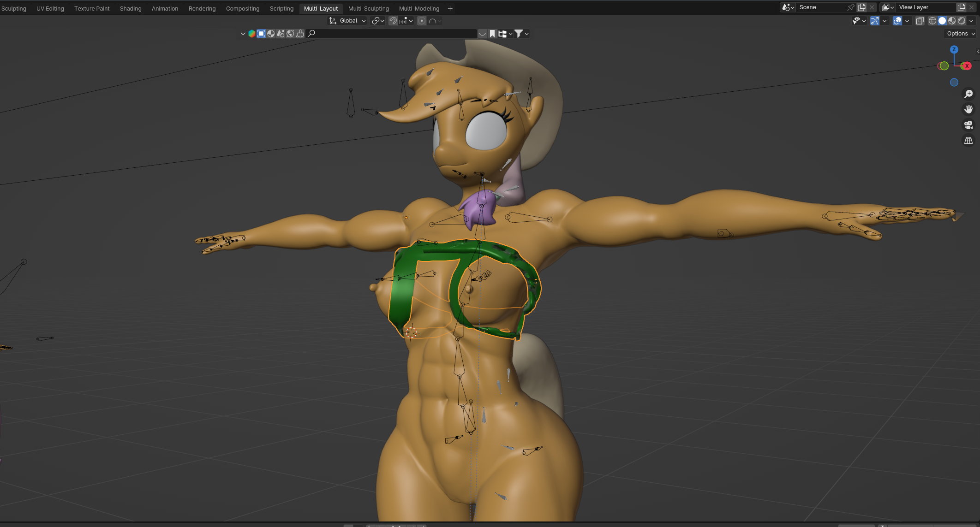
Task: Toggle camera view icon
Action: click(968, 125)
